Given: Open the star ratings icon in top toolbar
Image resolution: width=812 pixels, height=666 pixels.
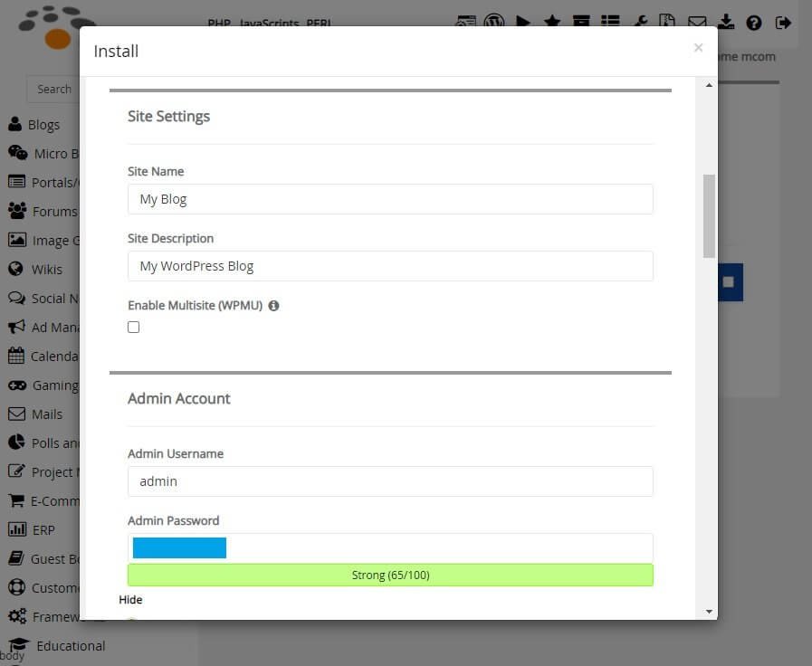Looking at the screenshot, I should (x=552, y=22).
